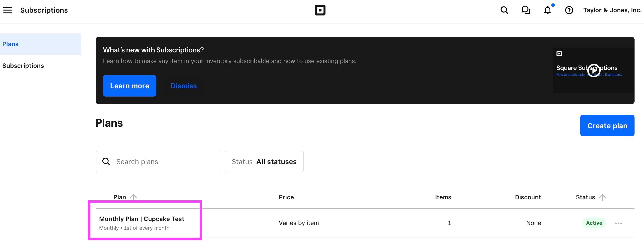644x242 pixels.
Task: Dismiss the What's new banner
Action: 184,86
